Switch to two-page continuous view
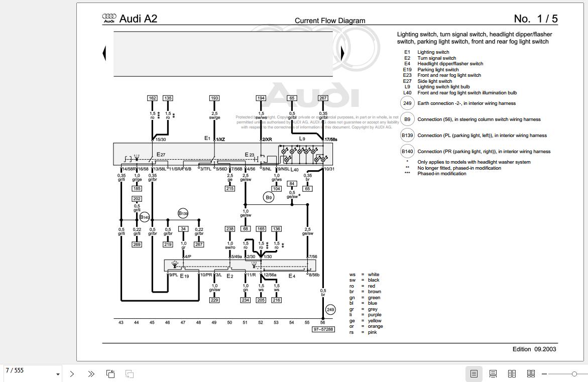The height and width of the screenshot is (382, 588). coord(531,374)
